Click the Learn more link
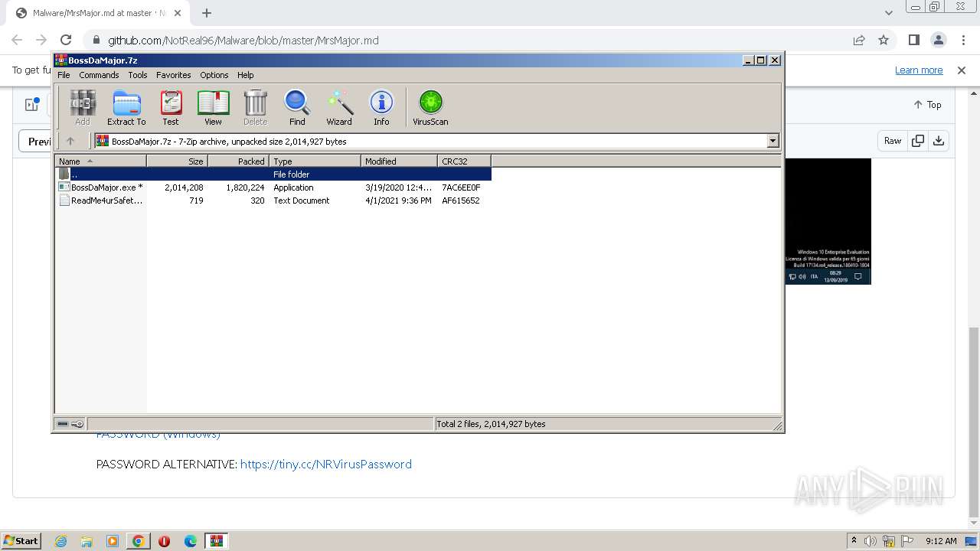Screen dimensions: 980x551 (919, 70)
